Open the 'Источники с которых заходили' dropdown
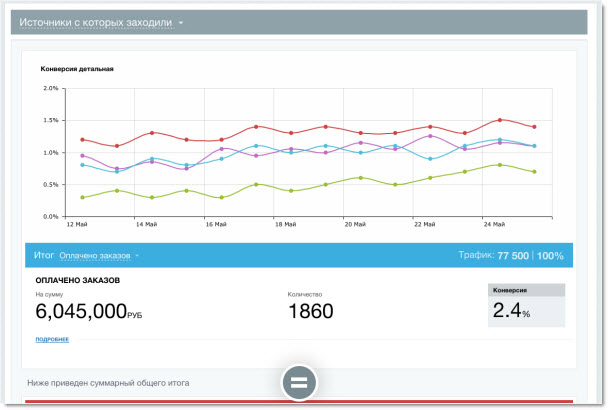Screen dimensions: 608x410 point(96,21)
